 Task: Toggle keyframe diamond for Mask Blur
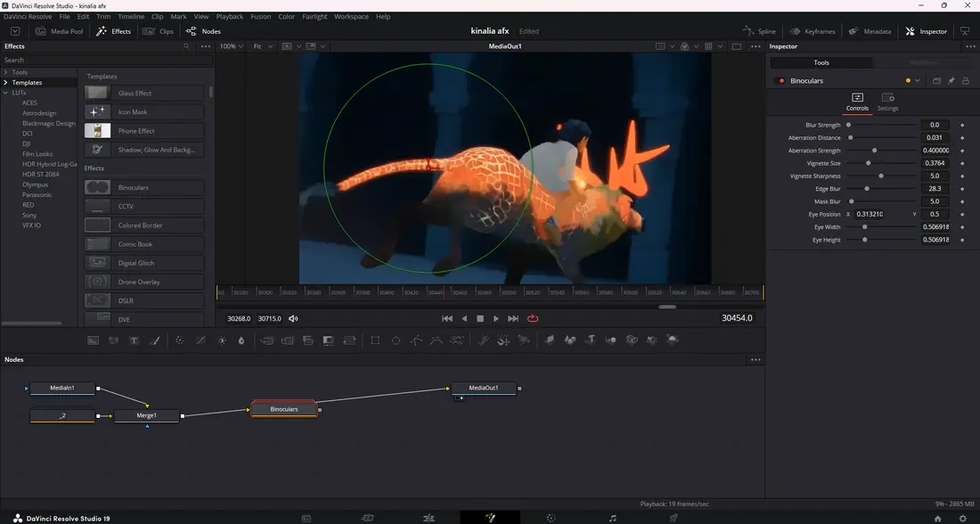(x=962, y=201)
